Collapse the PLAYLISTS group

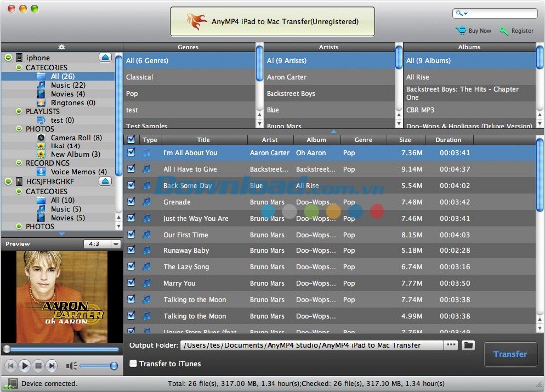(19, 111)
